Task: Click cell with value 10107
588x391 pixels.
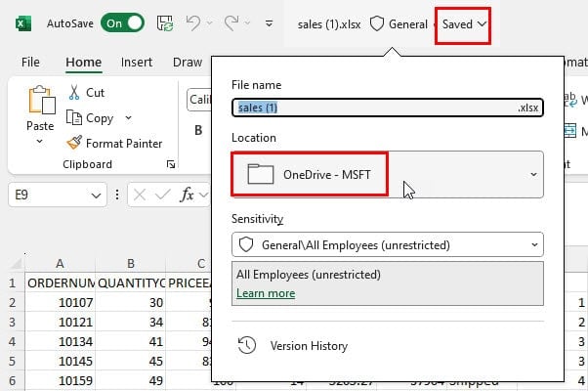Action: tap(60, 302)
